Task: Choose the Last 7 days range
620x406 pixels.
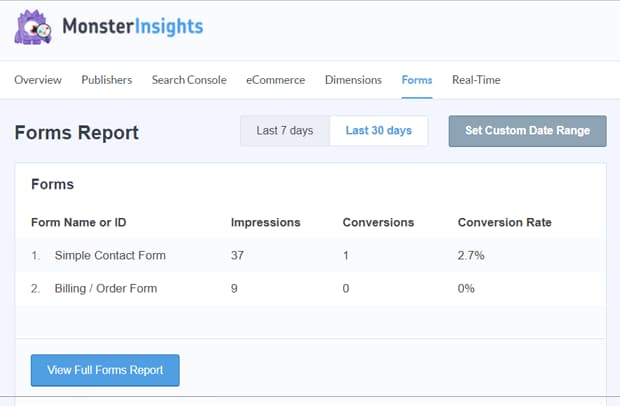Action: (285, 131)
